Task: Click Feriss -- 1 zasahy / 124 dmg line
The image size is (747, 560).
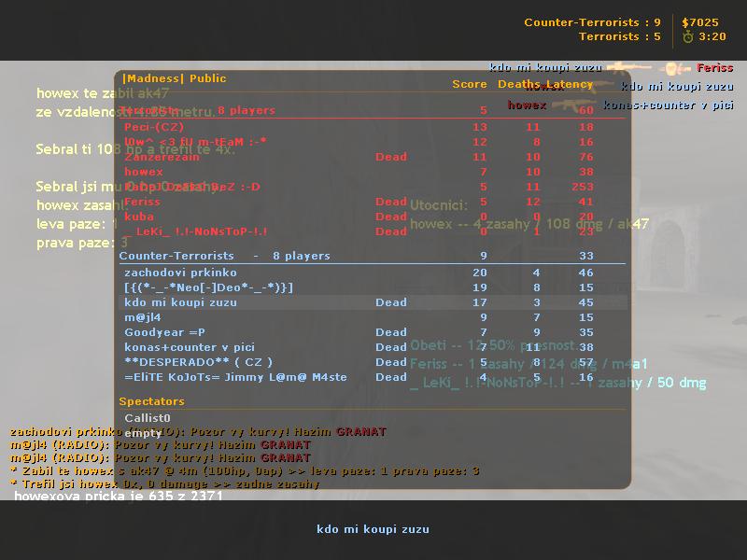Action: (x=529, y=364)
